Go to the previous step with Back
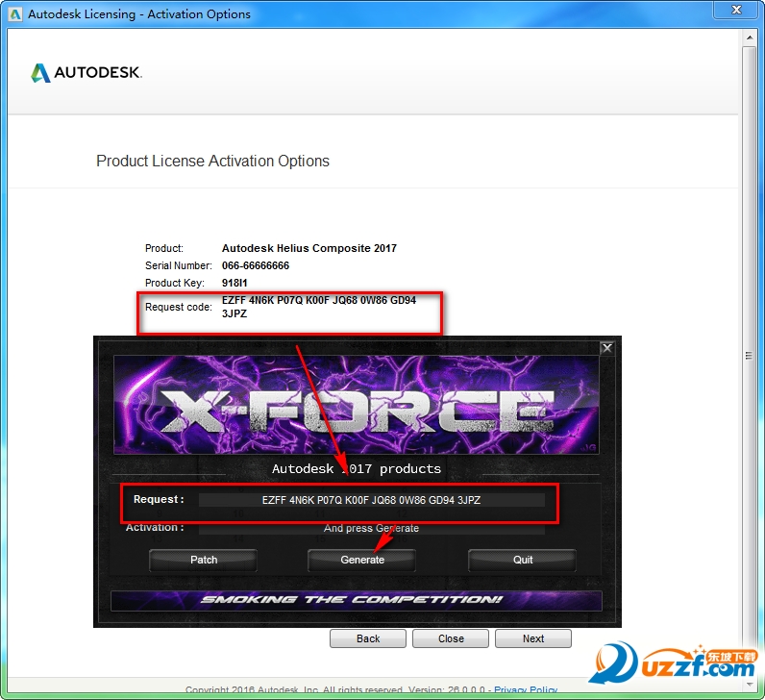The height and width of the screenshot is (700, 765). 368,638
